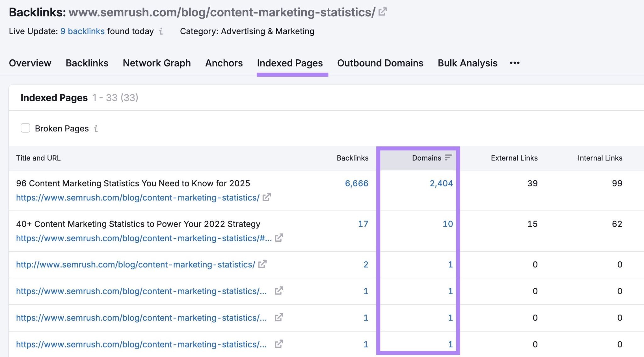Open the overflow menu after Bulk Analysis
This screenshot has width=644, height=357.
coord(515,63)
